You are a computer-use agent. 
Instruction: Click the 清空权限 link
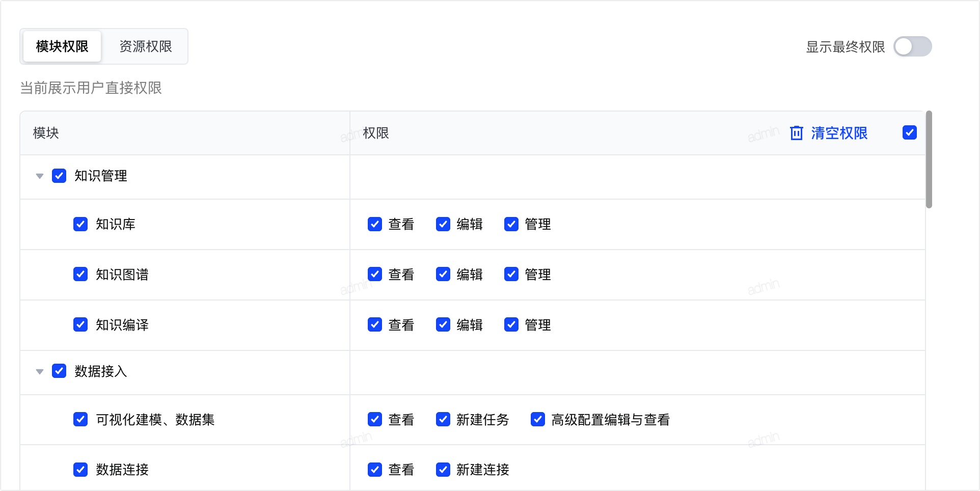tap(839, 133)
